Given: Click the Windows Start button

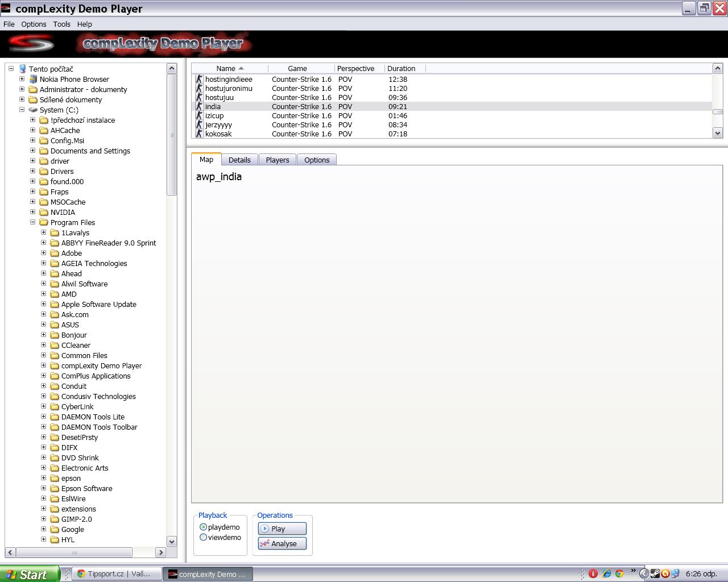Looking at the screenshot, I should pos(30,574).
